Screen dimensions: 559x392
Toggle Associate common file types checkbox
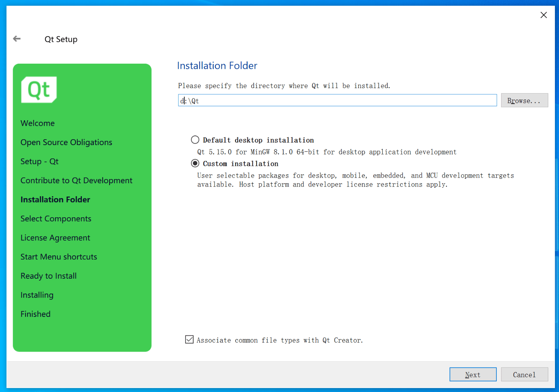pyautogui.click(x=189, y=340)
